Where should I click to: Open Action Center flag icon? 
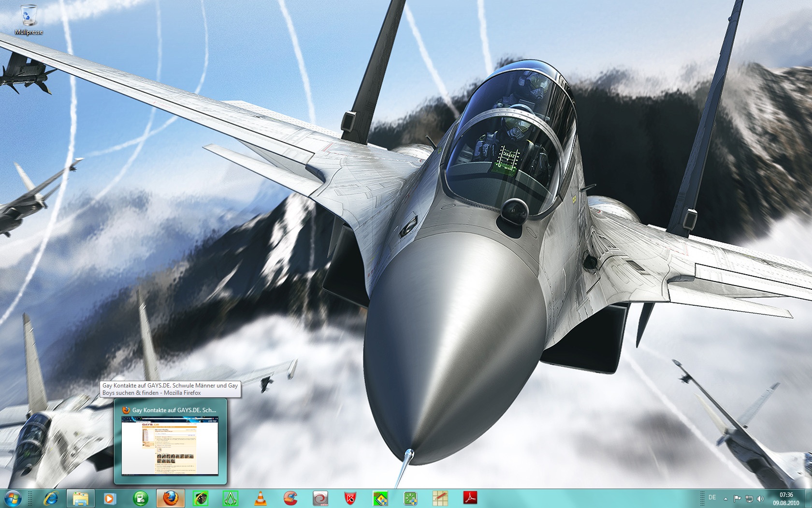tap(738, 498)
